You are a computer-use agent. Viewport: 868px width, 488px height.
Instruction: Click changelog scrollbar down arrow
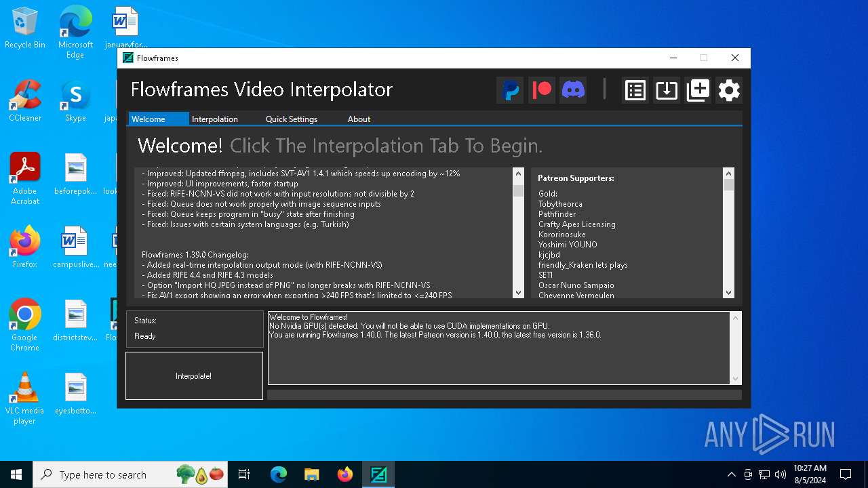518,293
